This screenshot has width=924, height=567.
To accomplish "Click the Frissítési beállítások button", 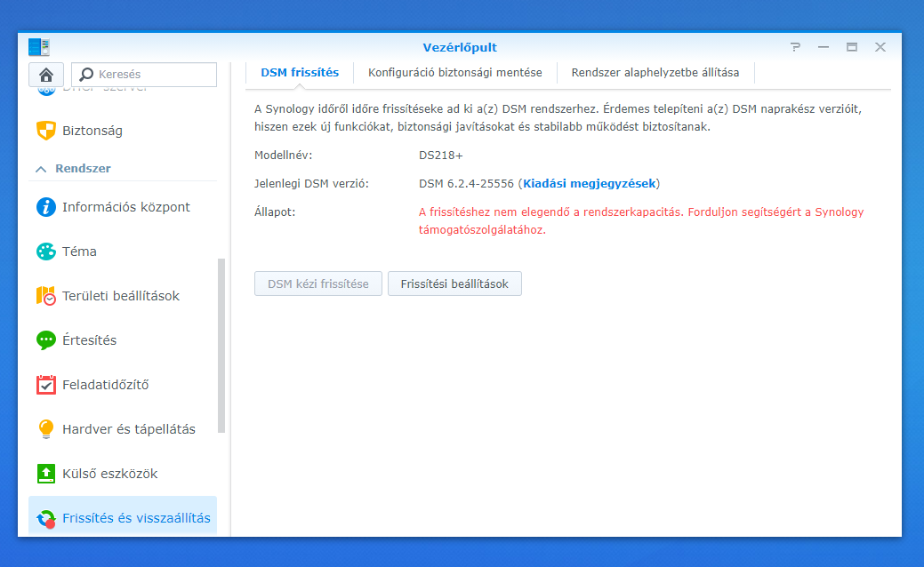I will (454, 283).
